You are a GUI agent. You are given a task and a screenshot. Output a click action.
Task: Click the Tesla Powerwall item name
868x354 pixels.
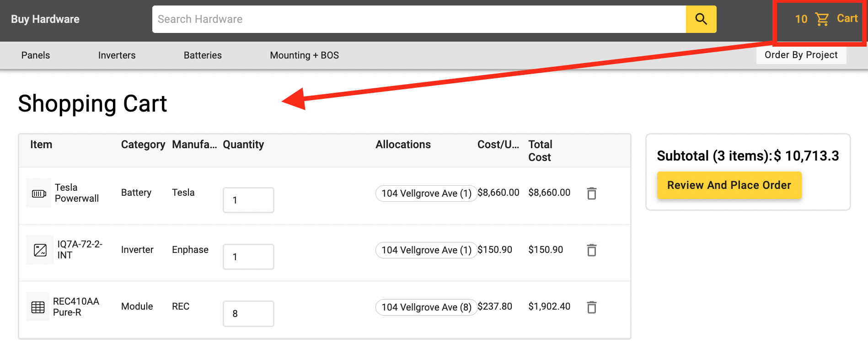77,193
